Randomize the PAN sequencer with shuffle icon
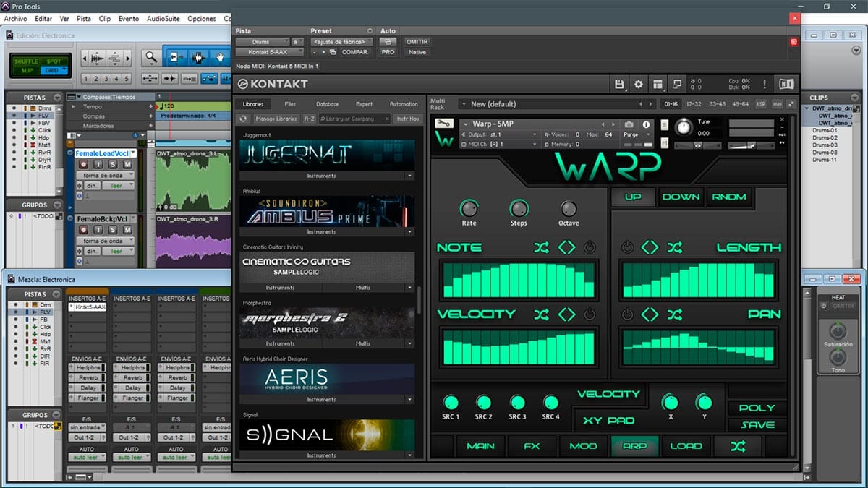 (x=675, y=314)
